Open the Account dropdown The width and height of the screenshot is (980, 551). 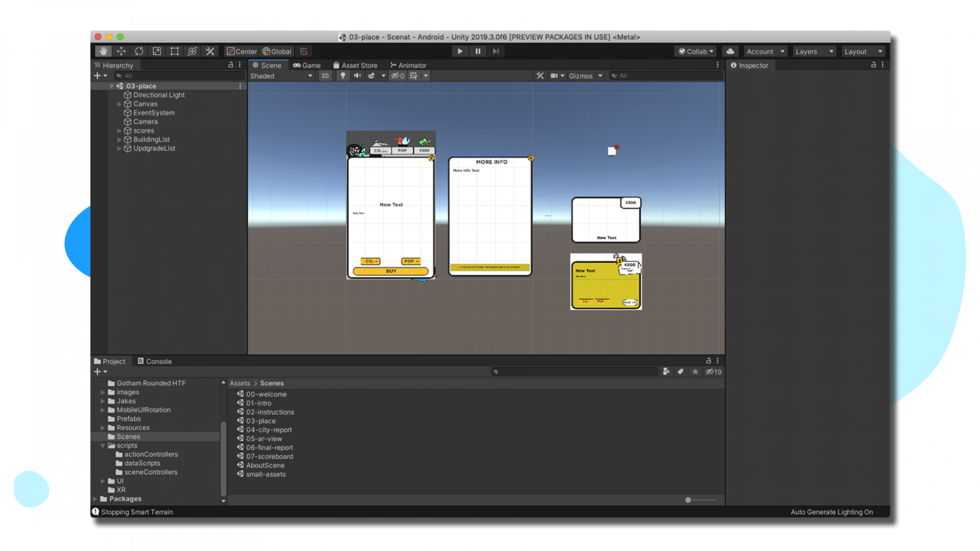pyautogui.click(x=765, y=51)
